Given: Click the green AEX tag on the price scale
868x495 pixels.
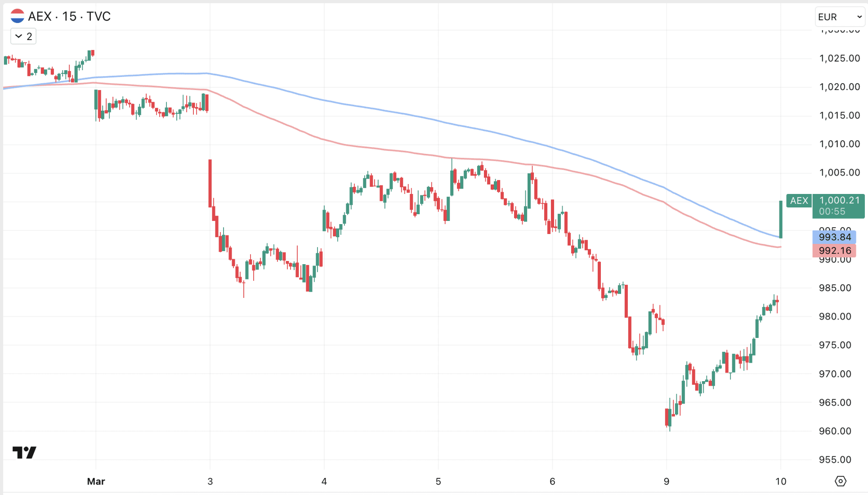Looking at the screenshot, I should coord(799,201).
